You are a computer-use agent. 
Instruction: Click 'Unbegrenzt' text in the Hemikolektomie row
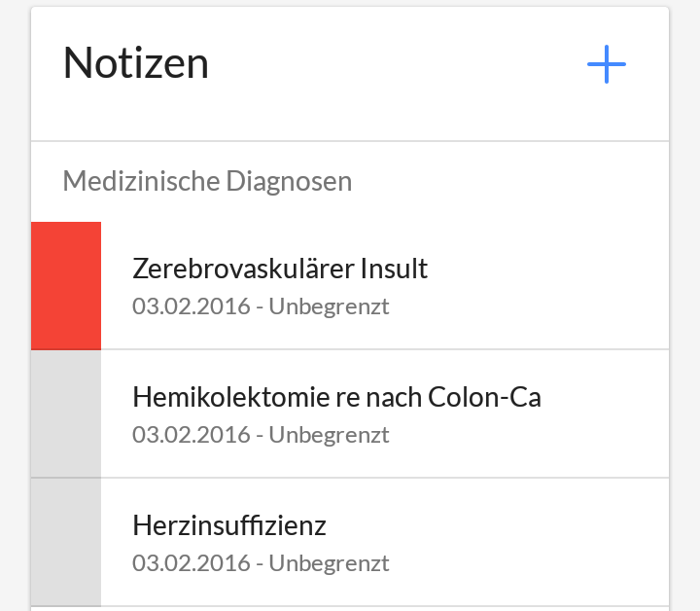[x=329, y=435]
